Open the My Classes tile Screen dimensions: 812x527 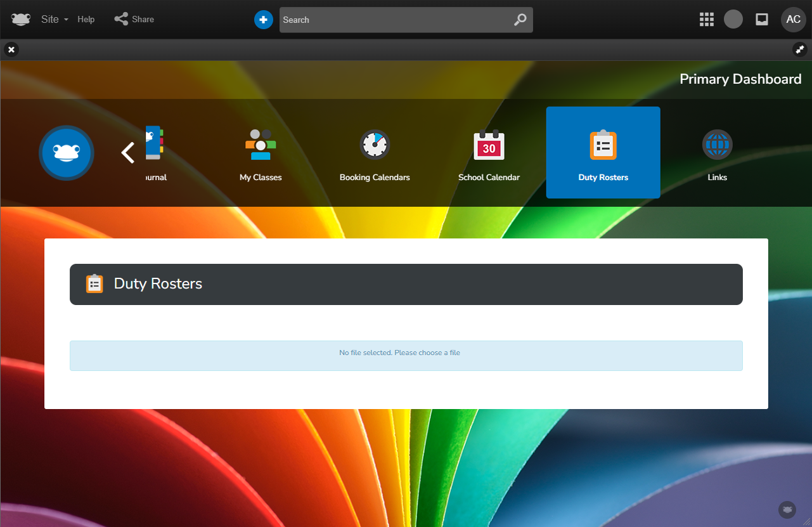[x=261, y=153]
